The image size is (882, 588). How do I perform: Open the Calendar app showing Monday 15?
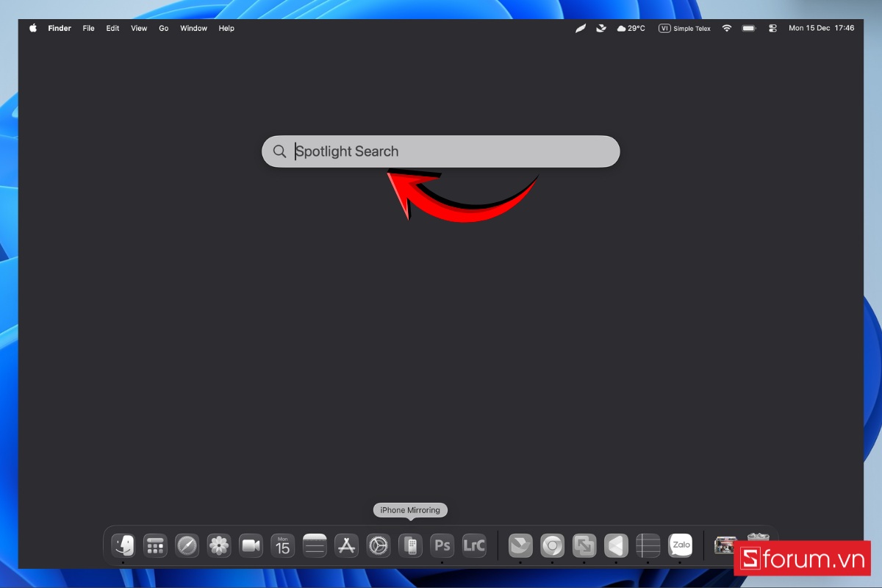(283, 545)
